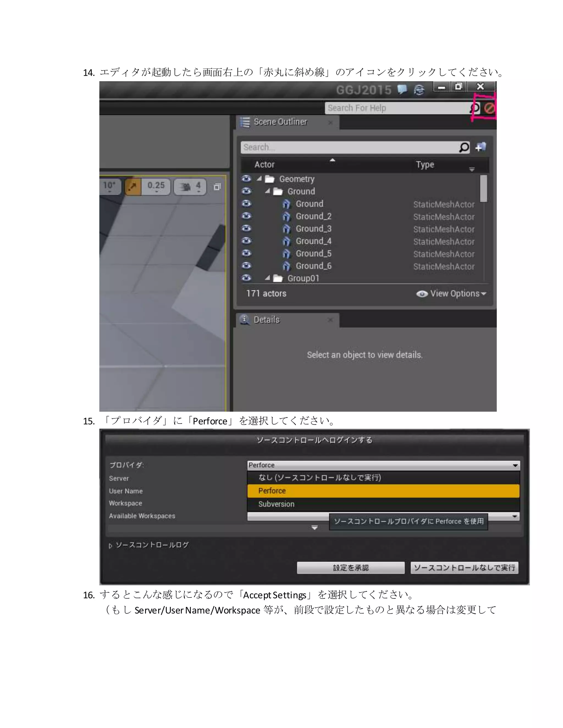
Task: Expand advanced login settings arrow
Action: 314,528
